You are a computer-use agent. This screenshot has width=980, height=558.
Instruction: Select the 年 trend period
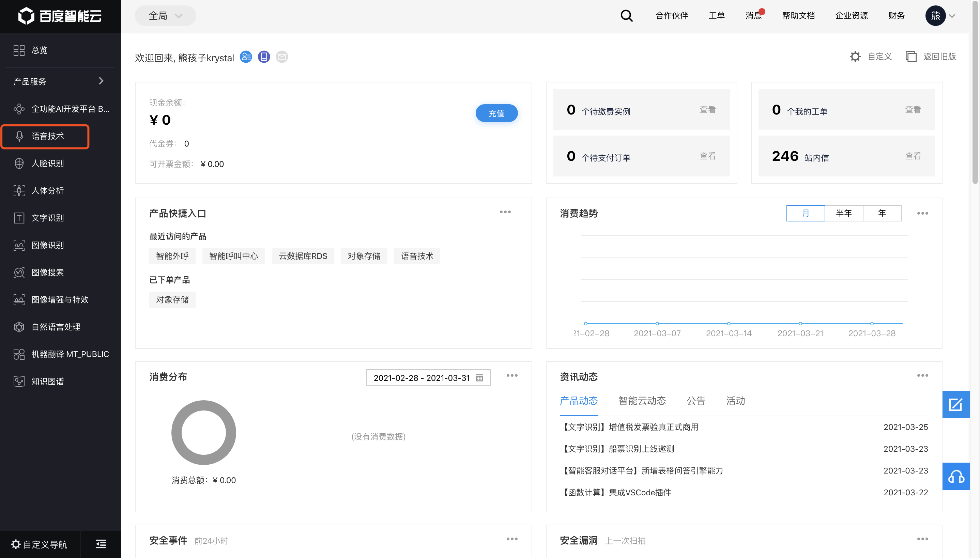pos(882,213)
